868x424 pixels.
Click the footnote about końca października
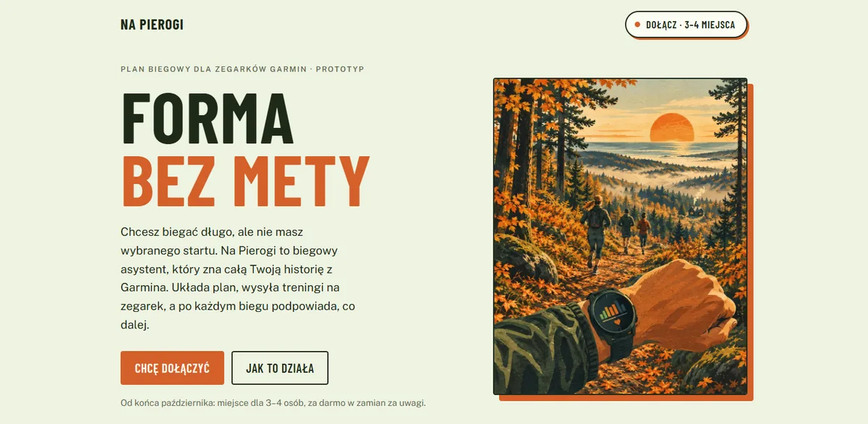click(273, 402)
